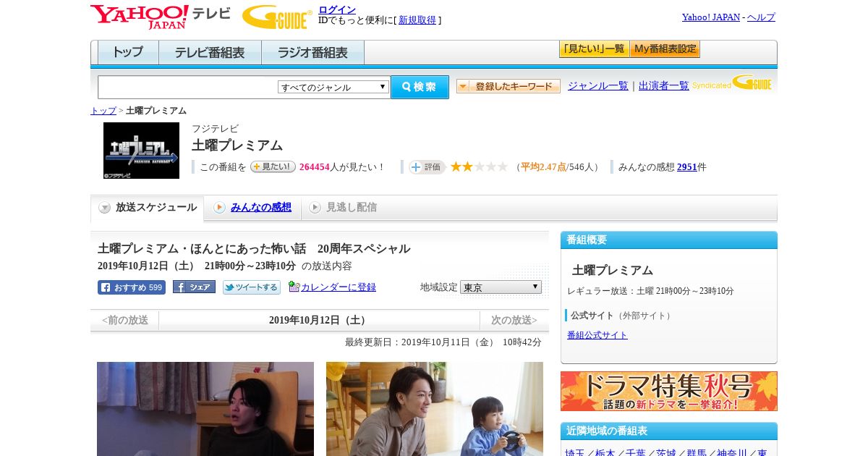Switch to the トップ tab

(x=128, y=53)
